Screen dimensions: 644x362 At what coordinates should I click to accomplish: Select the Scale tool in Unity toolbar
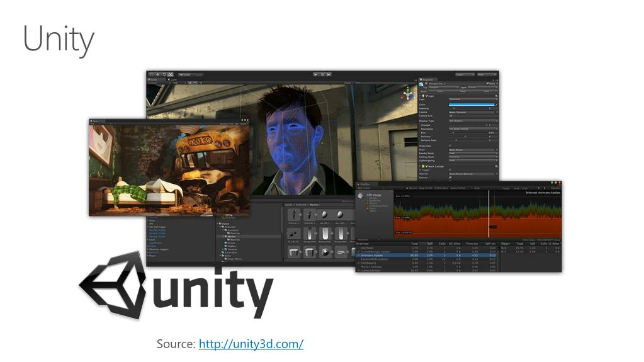pyautogui.click(x=171, y=74)
